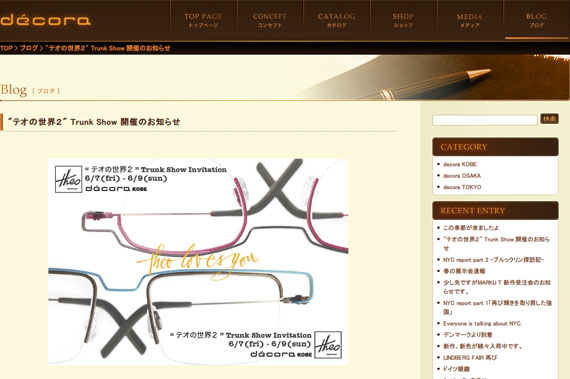This screenshot has width=570, height=379.
Task: Click the ブログ breadcrumb link
Action: click(x=29, y=48)
